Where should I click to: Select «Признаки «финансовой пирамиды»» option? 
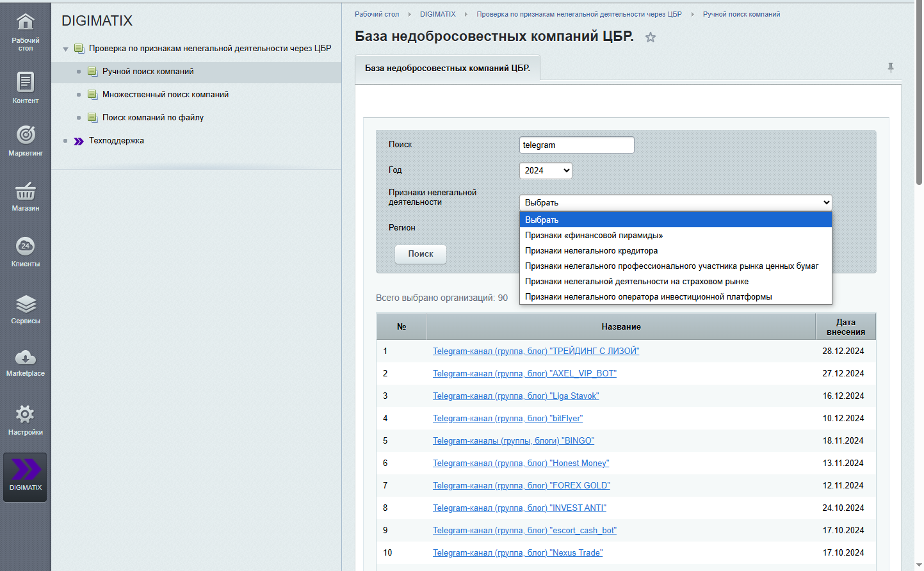click(594, 236)
